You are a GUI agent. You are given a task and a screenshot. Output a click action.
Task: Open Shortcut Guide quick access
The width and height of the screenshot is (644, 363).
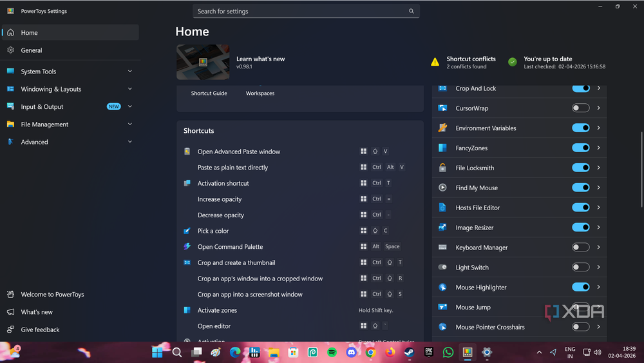(209, 93)
